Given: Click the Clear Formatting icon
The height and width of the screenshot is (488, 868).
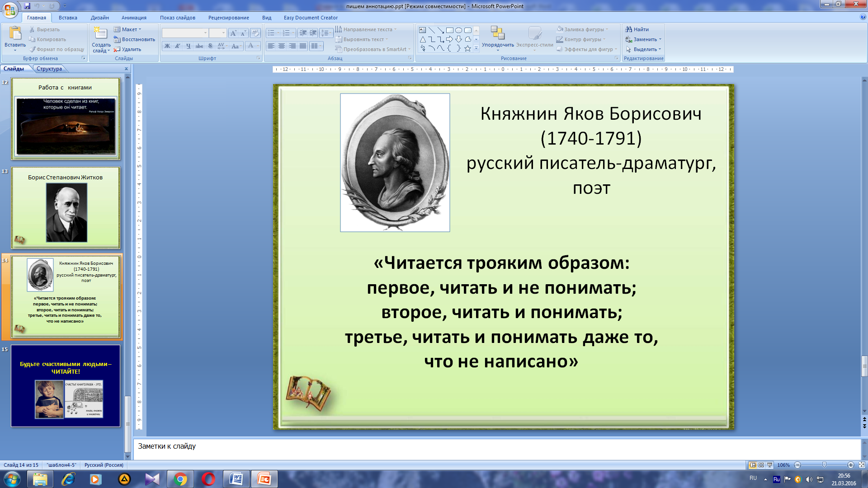Looking at the screenshot, I should [x=255, y=33].
